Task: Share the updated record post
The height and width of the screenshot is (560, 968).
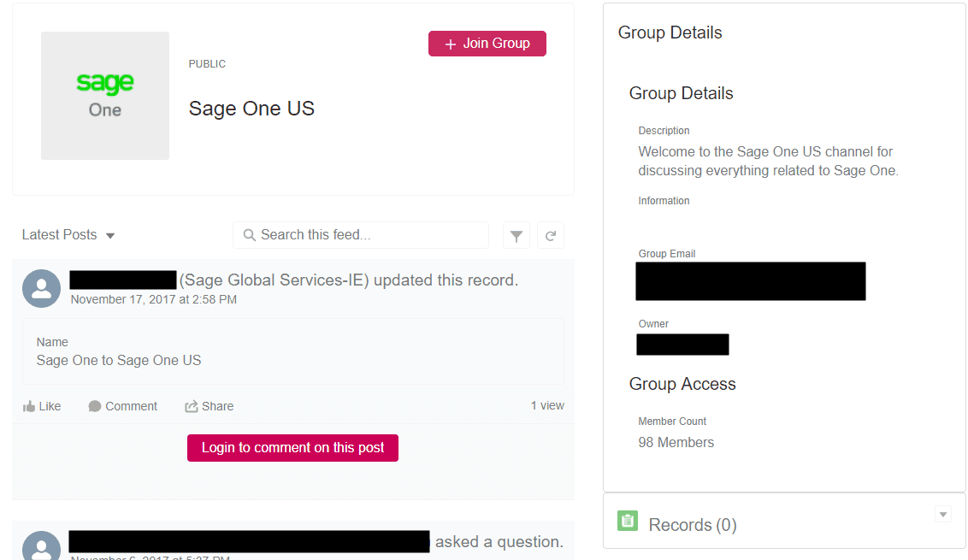Action: pos(210,406)
